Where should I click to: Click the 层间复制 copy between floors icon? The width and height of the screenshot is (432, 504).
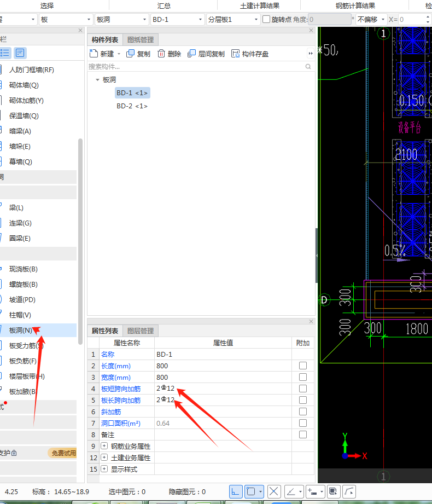(x=191, y=54)
